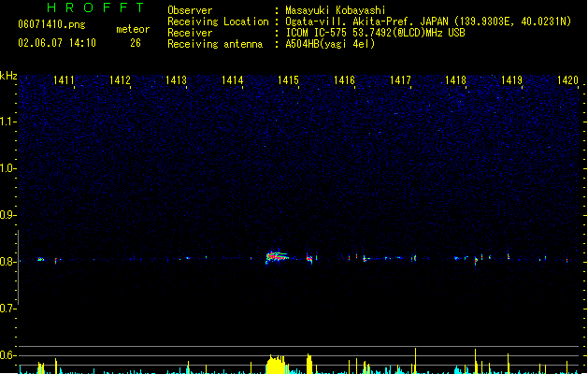Image resolution: width=588 pixels, height=374 pixels.
Task: Click receiver text ICOM IC-575 53.7492 MHz
Action: tap(376, 33)
